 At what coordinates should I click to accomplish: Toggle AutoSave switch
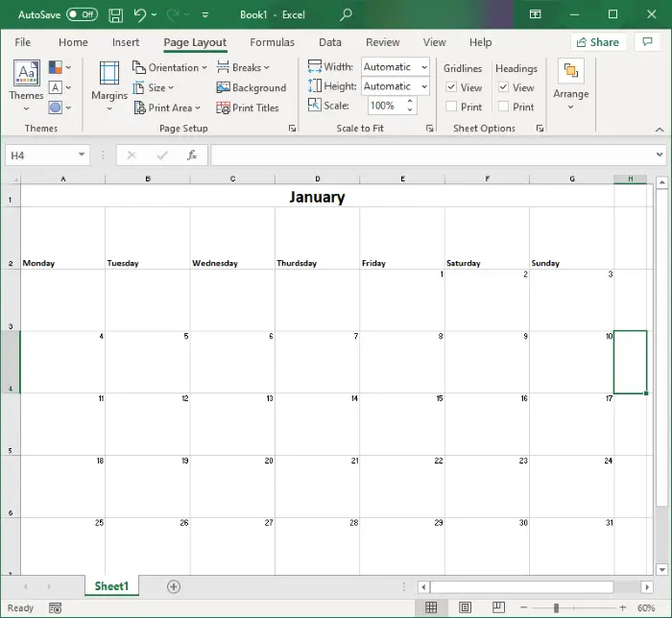[x=82, y=14]
